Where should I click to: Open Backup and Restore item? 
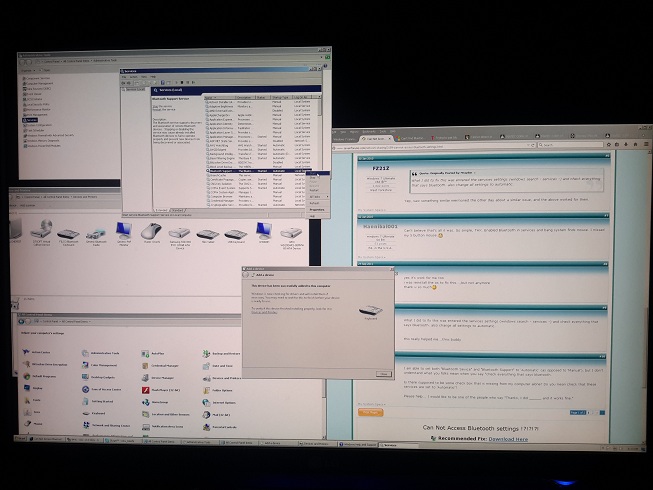(x=221, y=353)
